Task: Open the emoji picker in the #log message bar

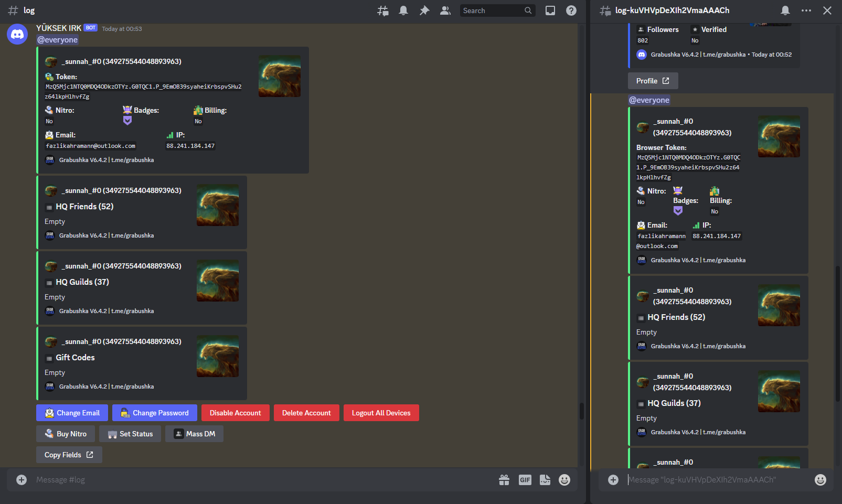Action: pyautogui.click(x=564, y=480)
